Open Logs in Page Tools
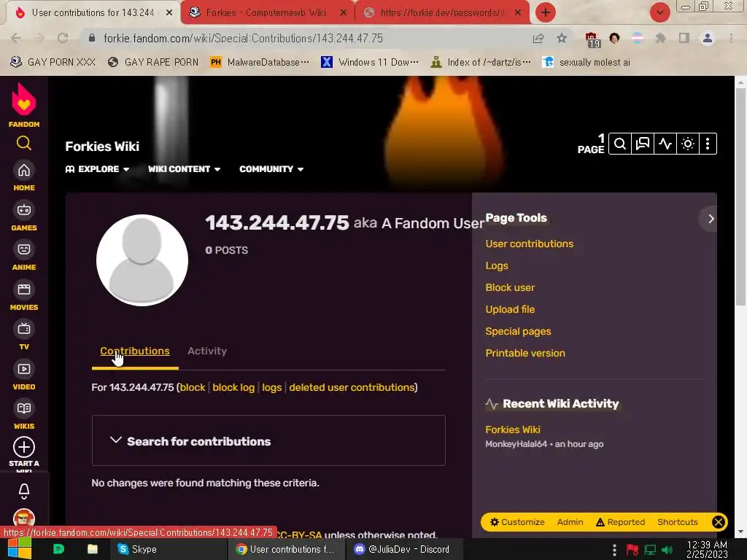 (x=496, y=265)
